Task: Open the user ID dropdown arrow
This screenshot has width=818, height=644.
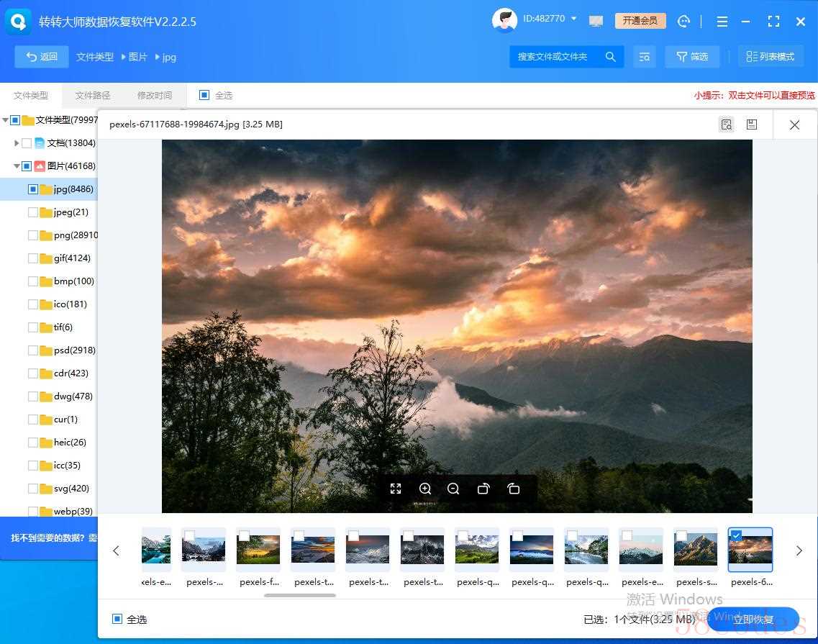Action: 574,19
